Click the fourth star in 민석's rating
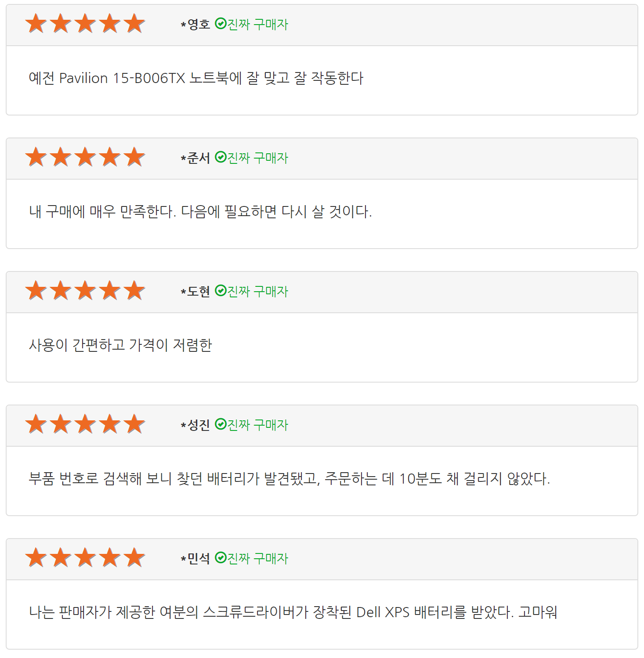Viewport: 644px width, 658px height. coord(110,558)
